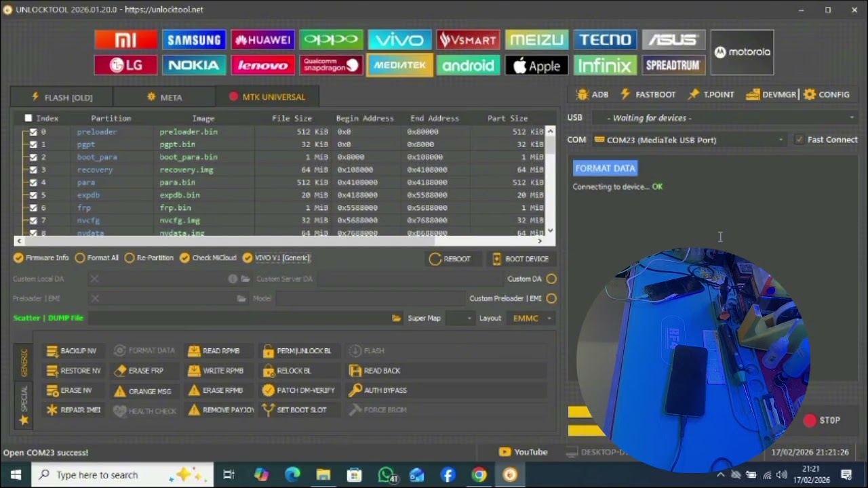Choose the Apple brand tile

537,65
